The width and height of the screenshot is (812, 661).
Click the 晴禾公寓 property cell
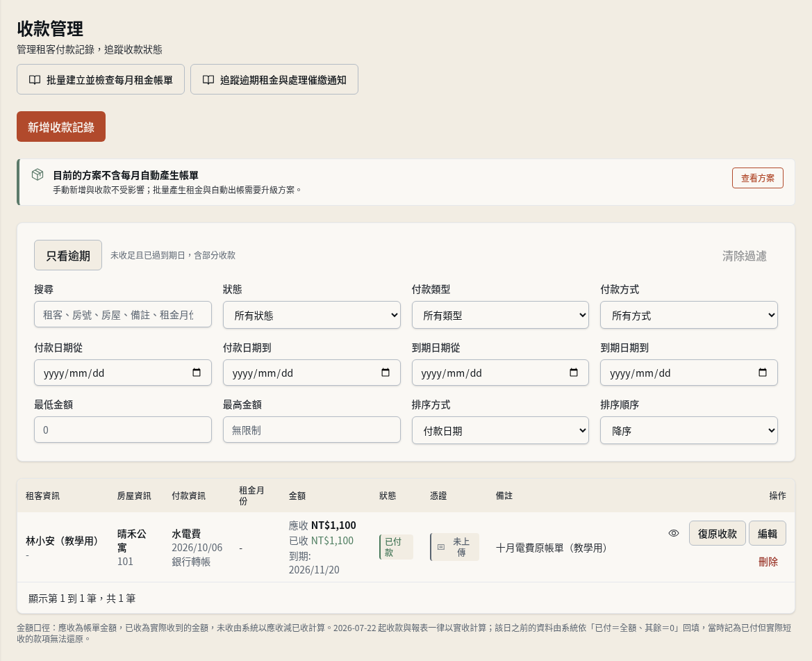(x=132, y=540)
